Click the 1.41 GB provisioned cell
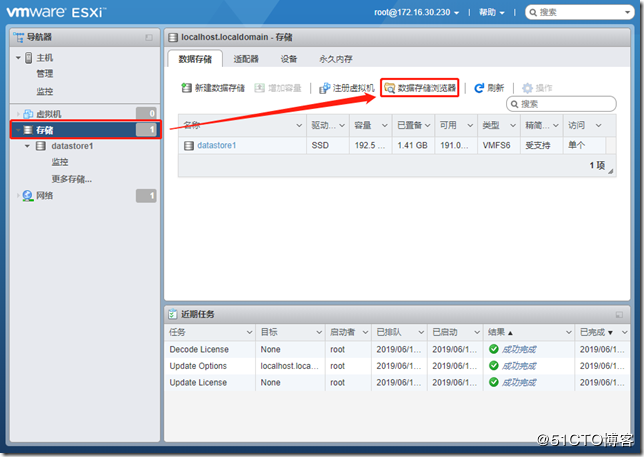Viewport: 644px width, 457px height. (412, 145)
